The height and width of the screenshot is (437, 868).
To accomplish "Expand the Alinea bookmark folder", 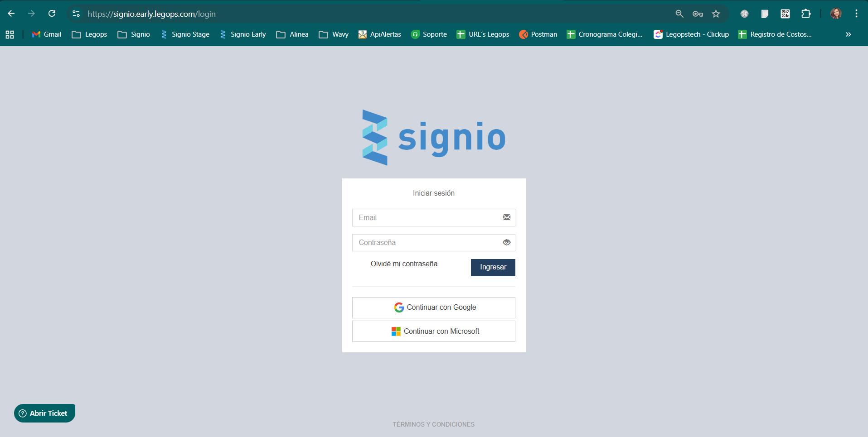I will click(x=292, y=34).
